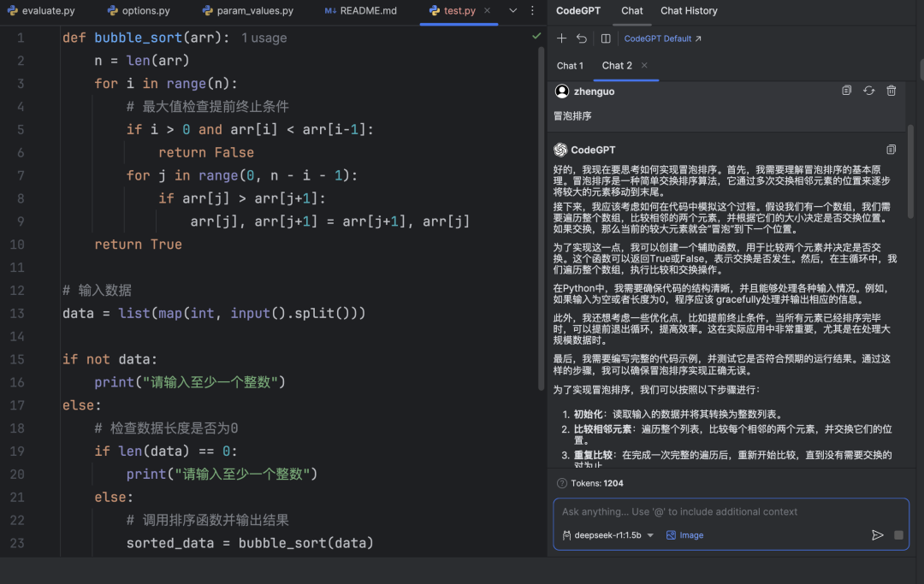This screenshot has width=924, height=584.
Task: Click the split view icon next to undo arrow
Action: 607,38
